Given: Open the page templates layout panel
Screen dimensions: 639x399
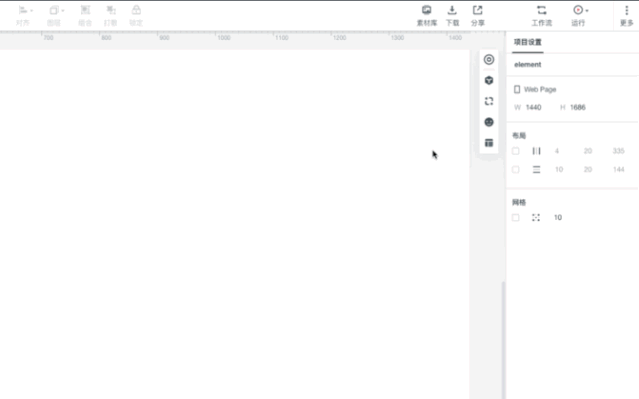Looking at the screenshot, I should [489, 143].
